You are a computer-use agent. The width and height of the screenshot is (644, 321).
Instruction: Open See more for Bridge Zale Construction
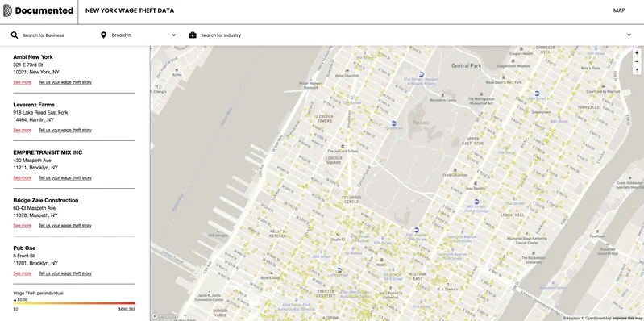point(23,226)
